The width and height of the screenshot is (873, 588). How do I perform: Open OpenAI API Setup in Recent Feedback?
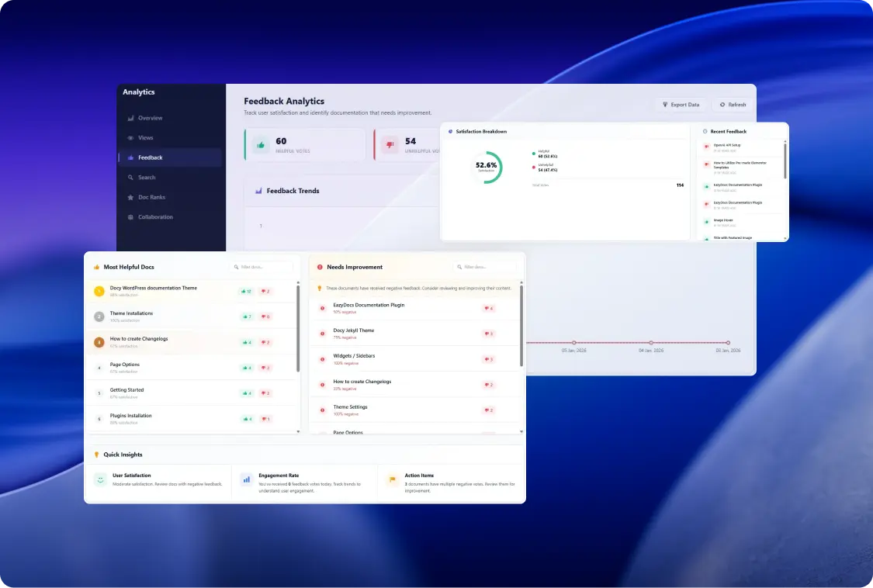pos(727,145)
